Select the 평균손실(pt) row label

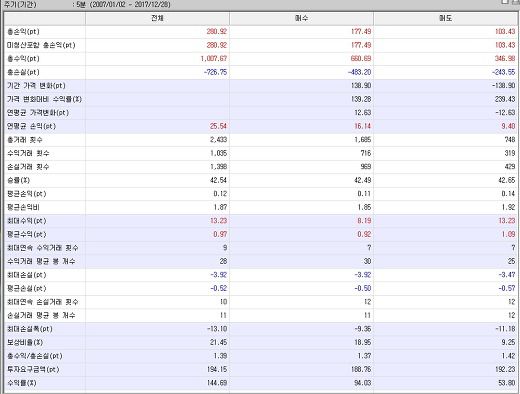[x=27, y=288]
